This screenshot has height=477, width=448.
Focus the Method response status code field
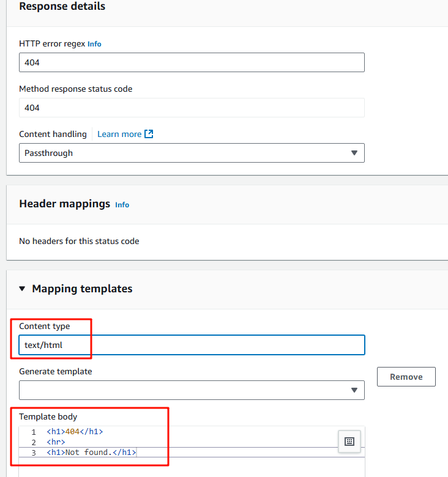point(192,108)
